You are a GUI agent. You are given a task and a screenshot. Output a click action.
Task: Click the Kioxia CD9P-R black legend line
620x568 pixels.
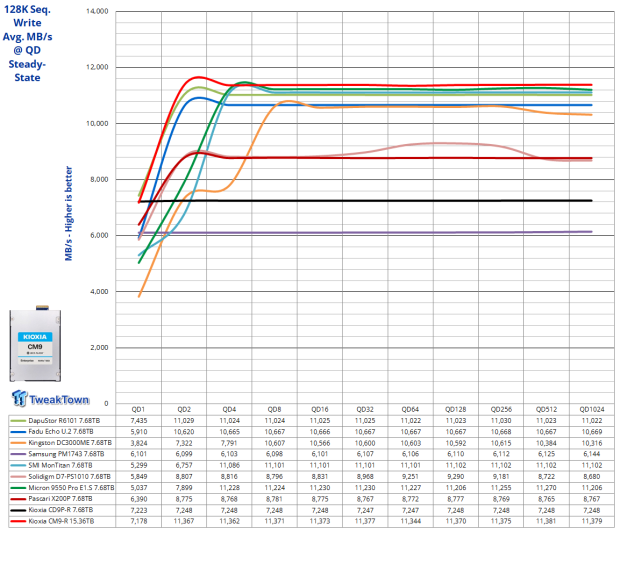click(18, 510)
